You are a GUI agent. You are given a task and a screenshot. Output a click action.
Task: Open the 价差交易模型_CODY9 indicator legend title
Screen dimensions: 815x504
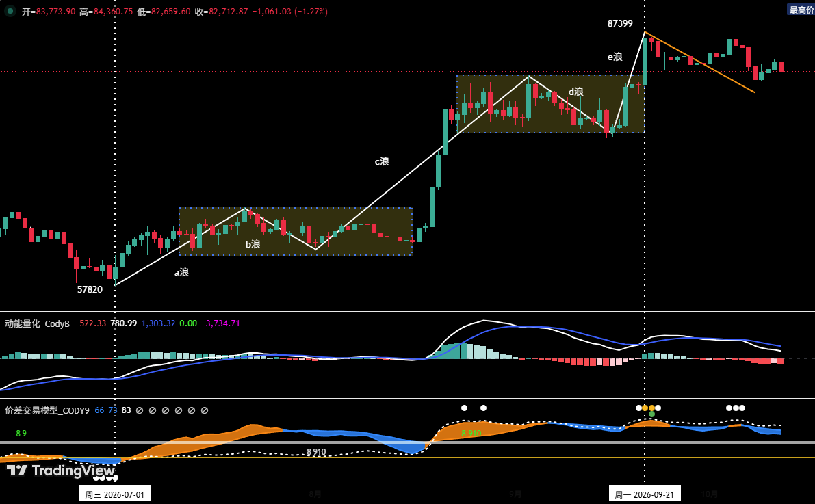pos(47,410)
